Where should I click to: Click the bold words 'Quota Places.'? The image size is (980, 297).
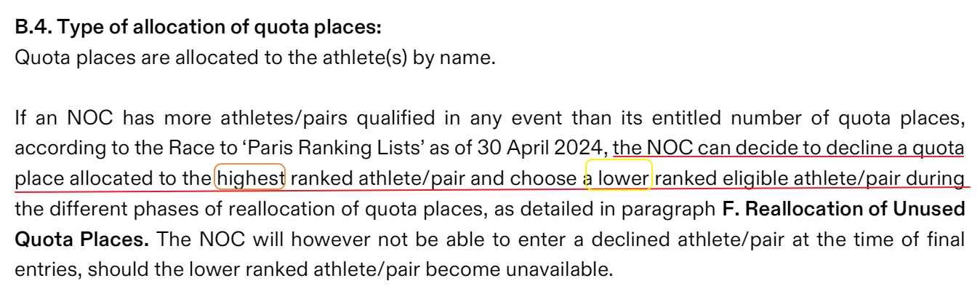pyautogui.click(x=83, y=239)
